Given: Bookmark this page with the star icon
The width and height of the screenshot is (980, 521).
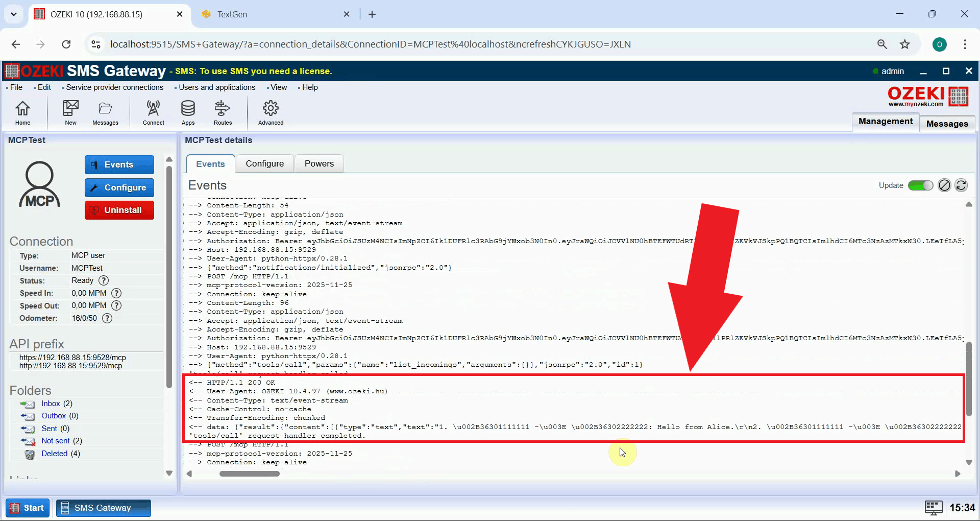Looking at the screenshot, I should [x=905, y=44].
